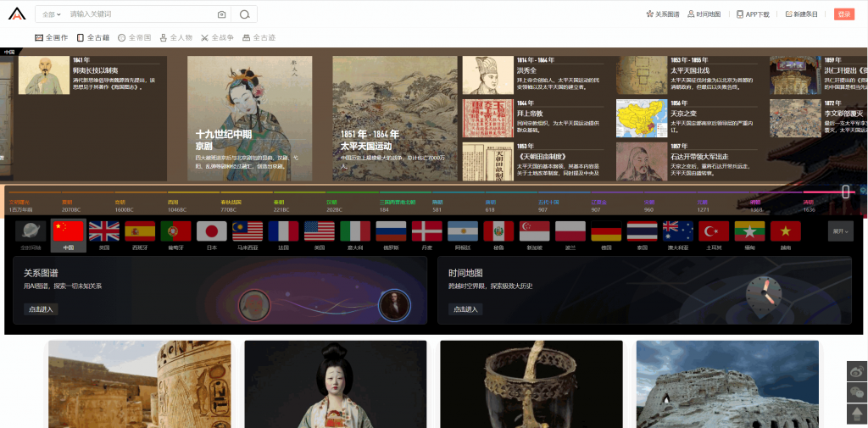Switch to the 全战争 tab
The height and width of the screenshot is (428, 868).
217,37
